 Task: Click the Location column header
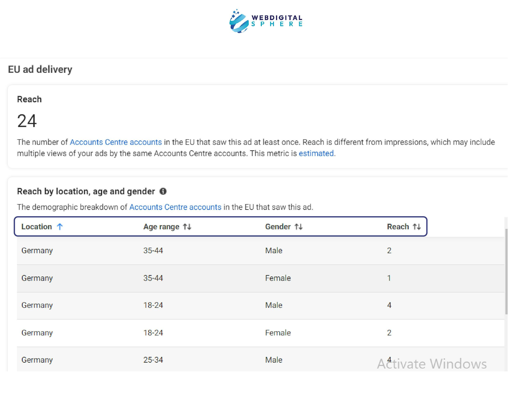(x=37, y=227)
